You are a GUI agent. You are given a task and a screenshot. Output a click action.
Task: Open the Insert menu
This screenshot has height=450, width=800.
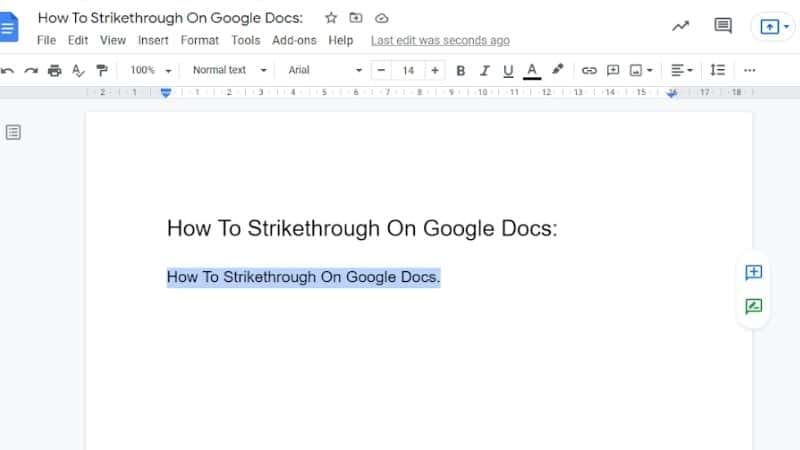tap(153, 40)
